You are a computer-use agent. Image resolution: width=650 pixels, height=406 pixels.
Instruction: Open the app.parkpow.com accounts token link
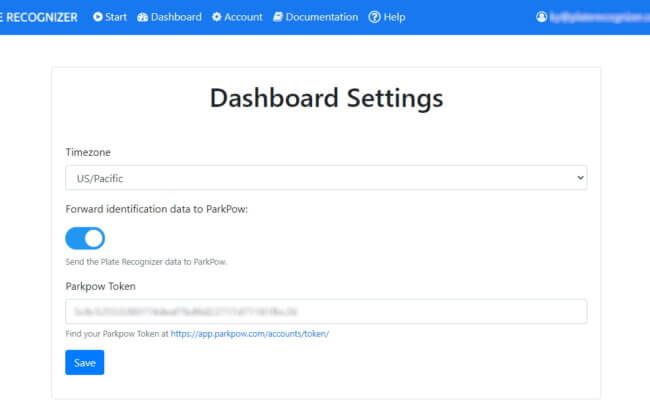click(x=250, y=334)
